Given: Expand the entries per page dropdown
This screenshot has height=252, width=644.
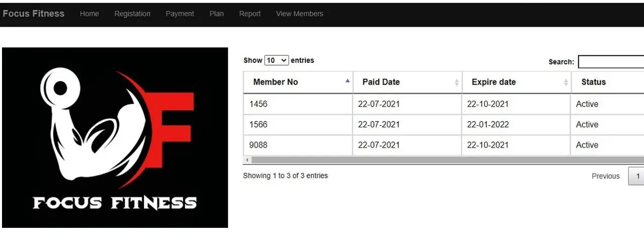Looking at the screenshot, I should click(276, 60).
